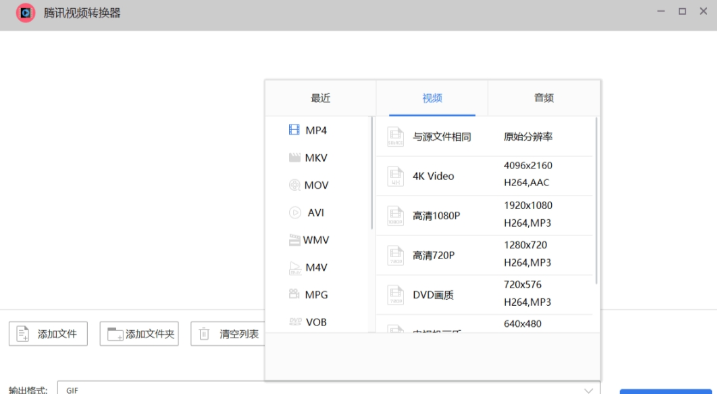Click the preset list scrollbar
Image resolution: width=717 pixels, height=394 pixels.
(x=596, y=200)
